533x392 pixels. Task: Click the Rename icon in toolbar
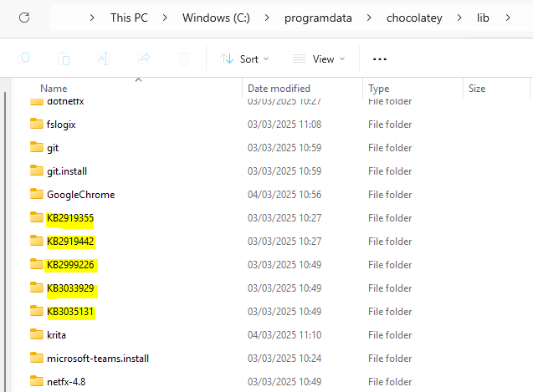(x=104, y=59)
